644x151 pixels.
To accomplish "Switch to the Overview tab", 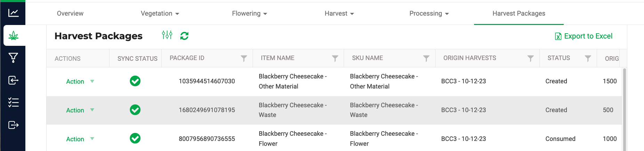I will click(x=70, y=14).
